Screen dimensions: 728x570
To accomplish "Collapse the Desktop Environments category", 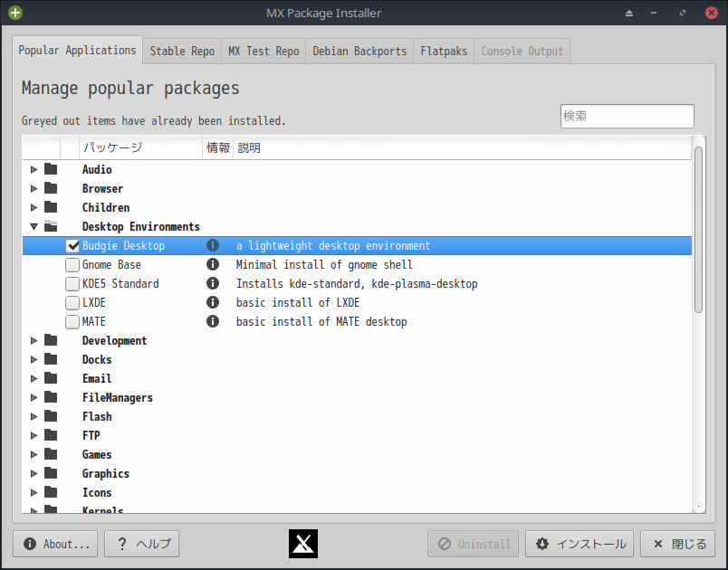I will (x=34, y=226).
